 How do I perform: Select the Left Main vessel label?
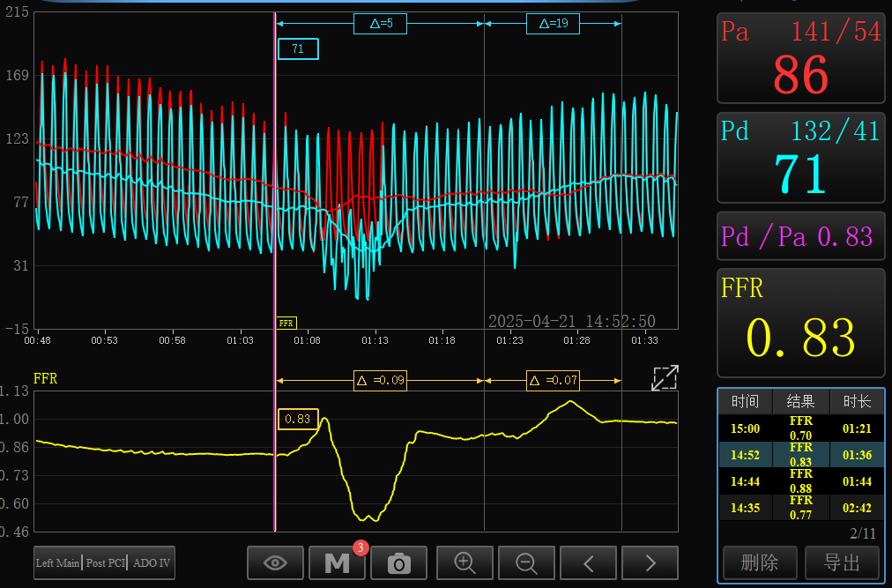point(57,563)
